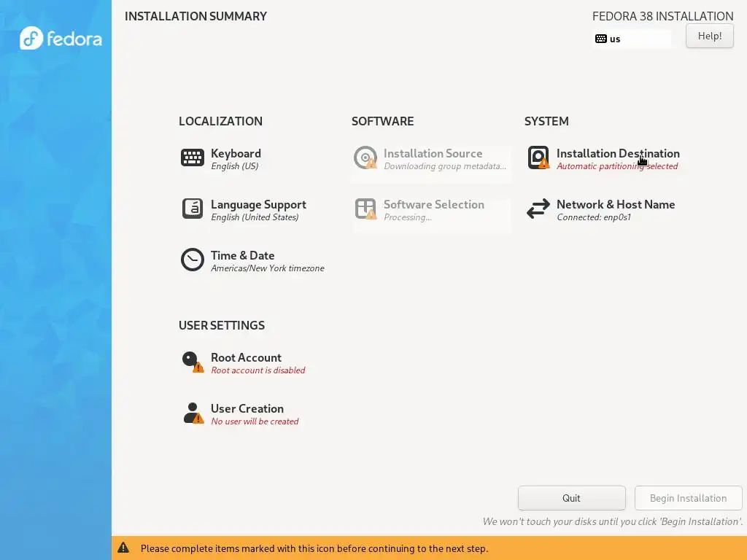
Task: Click the Software Selection label
Action: 434,204
